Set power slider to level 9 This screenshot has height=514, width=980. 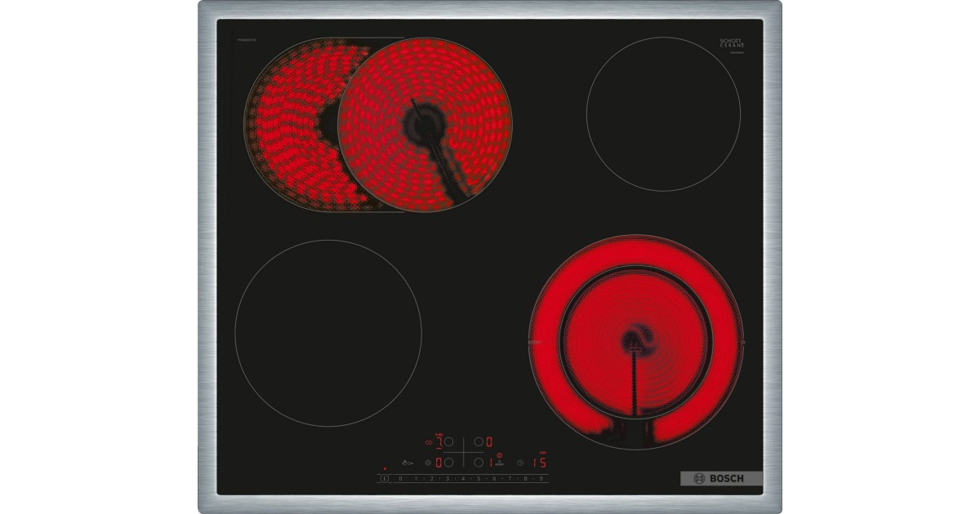[x=541, y=478]
